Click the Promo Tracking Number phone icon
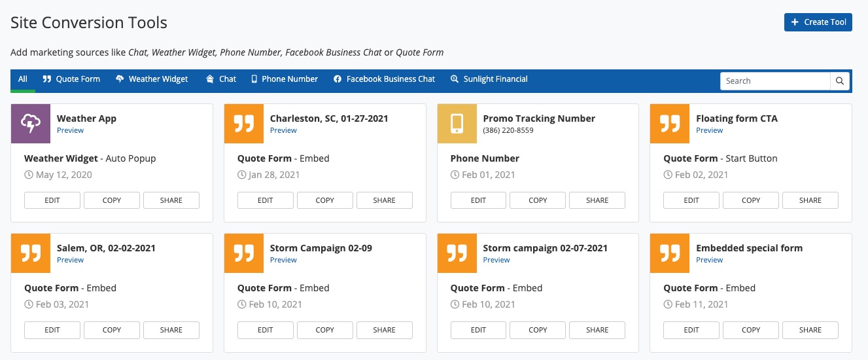The image size is (868, 360). coord(457,124)
